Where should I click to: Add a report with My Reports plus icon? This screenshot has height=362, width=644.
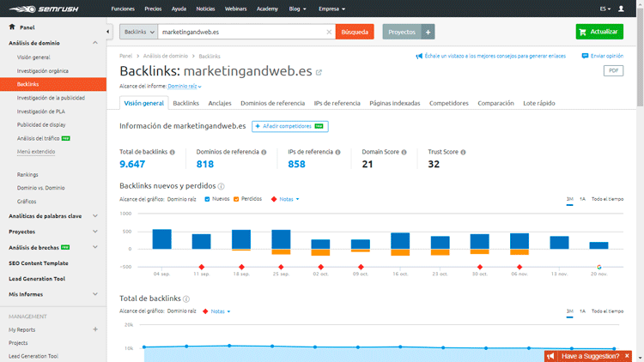(95, 329)
